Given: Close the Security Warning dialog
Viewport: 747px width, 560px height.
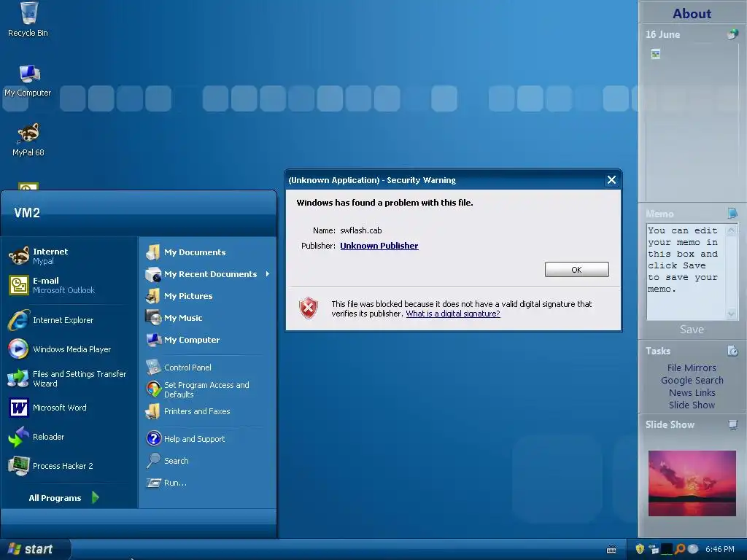Looking at the screenshot, I should 612,179.
